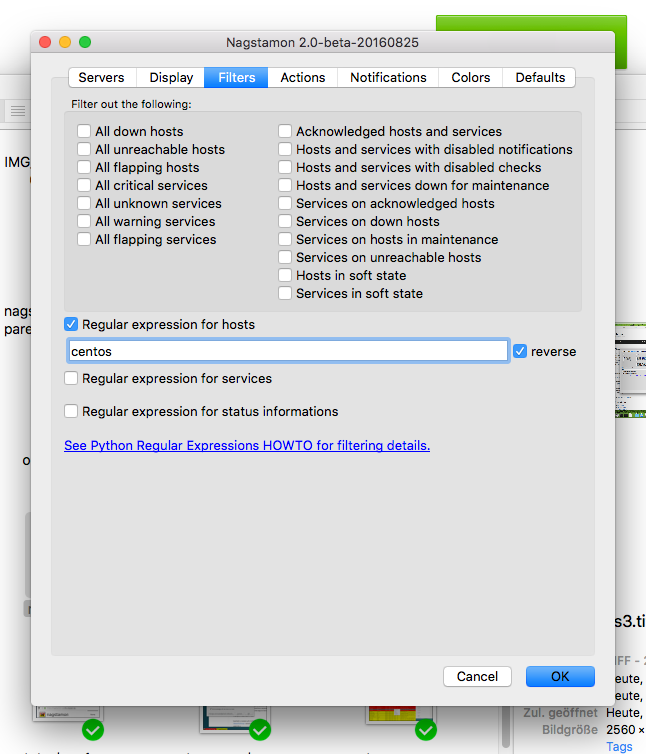This screenshot has height=754, width=646.
Task: Enable the All down hosts filter
Action: point(85,132)
